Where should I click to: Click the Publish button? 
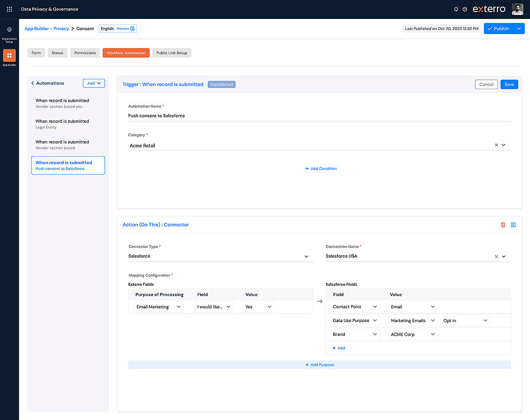point(498,29)
